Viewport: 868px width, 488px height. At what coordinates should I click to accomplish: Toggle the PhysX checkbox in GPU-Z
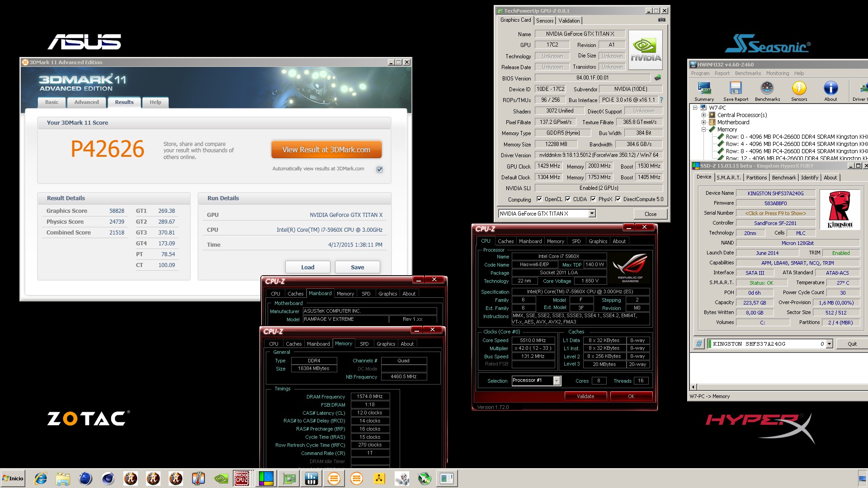click(593, 199)
